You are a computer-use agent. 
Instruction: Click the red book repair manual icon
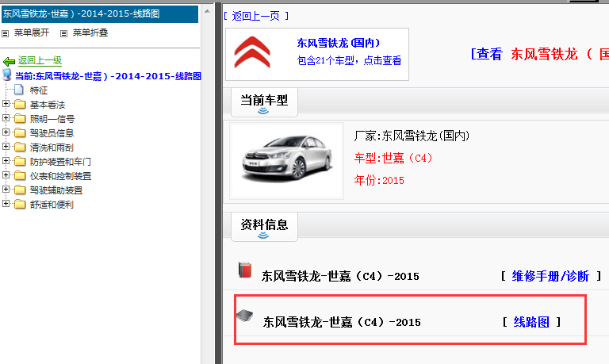point(245,270)
